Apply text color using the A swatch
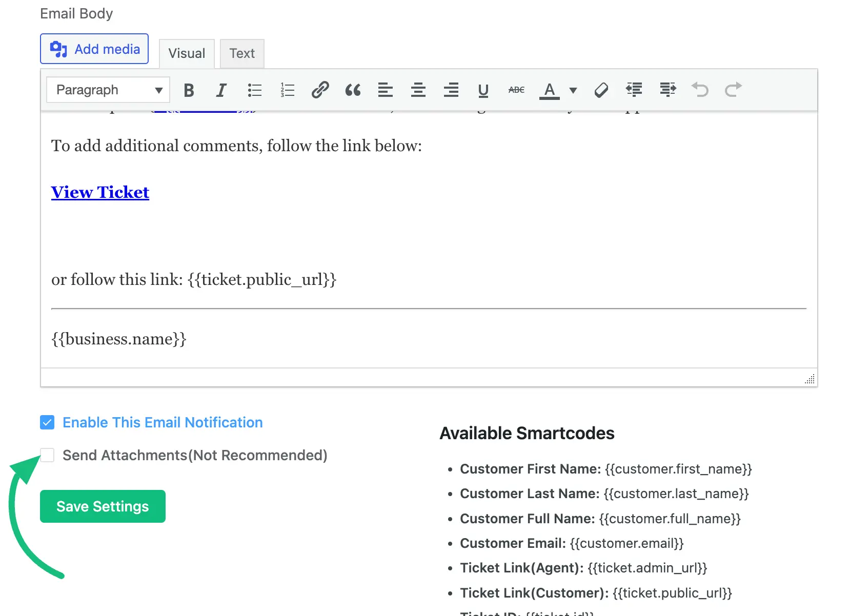Image resolution: width=849 pixels, height=616 pixels. tap(549, 90)
